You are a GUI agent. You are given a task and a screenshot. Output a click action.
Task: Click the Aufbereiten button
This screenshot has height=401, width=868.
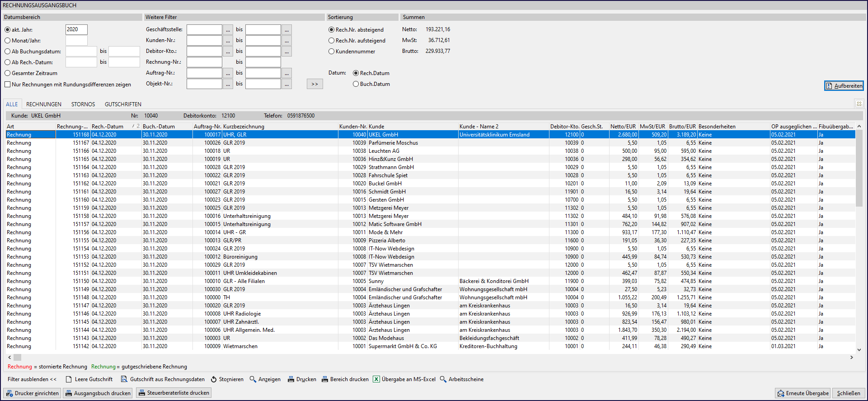(844, 86)
